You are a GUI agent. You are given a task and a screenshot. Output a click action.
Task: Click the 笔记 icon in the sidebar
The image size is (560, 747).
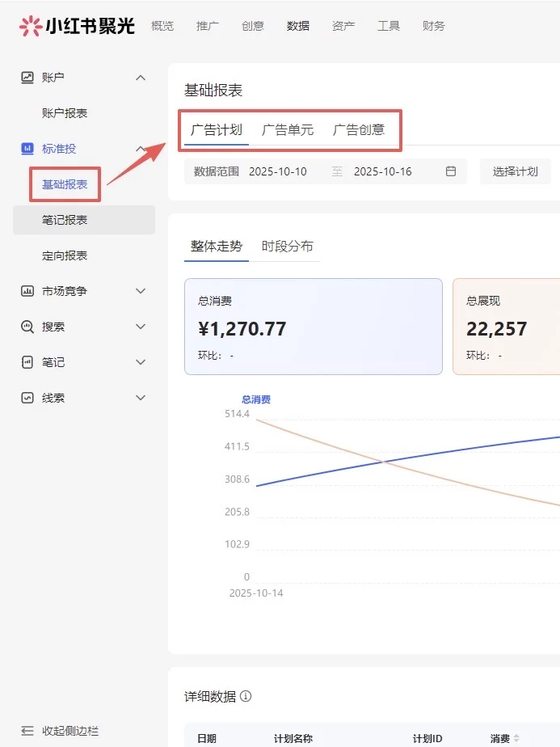coord(27,362)
